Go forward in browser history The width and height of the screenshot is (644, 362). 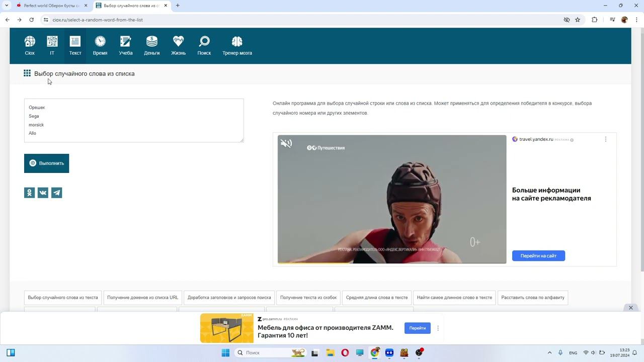(19, 20)
